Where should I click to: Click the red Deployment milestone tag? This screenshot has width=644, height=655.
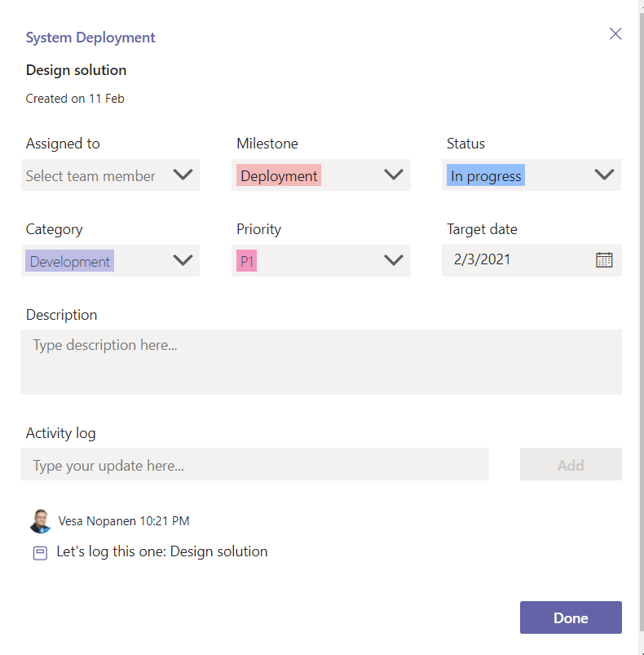(279, 176)
